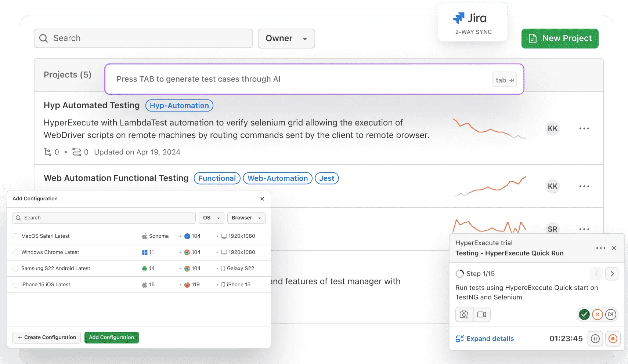Go to the previous test step

[596, 274]
